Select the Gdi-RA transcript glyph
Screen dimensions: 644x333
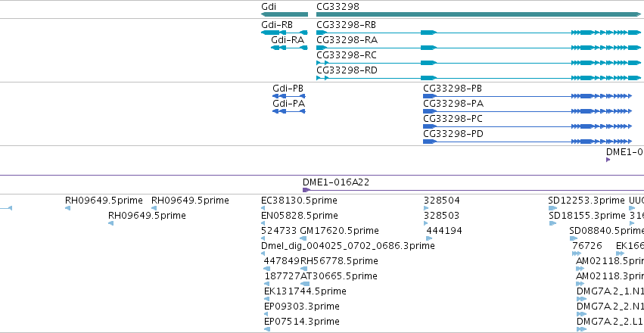point(289,48)
